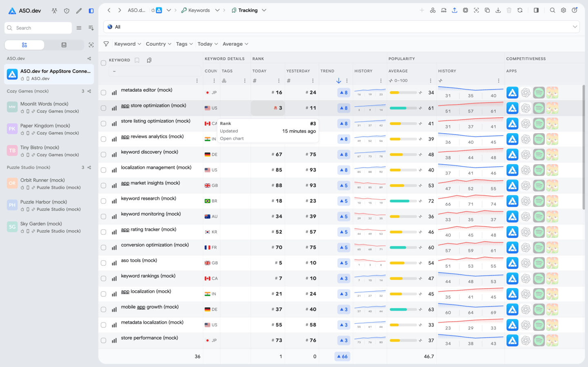
Task: Click popularity bar for keyword research (mock)
Action: click(403, 201)
